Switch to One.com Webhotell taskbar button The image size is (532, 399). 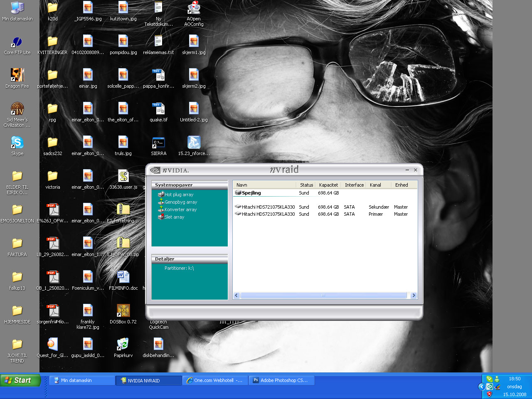(215, 380)
